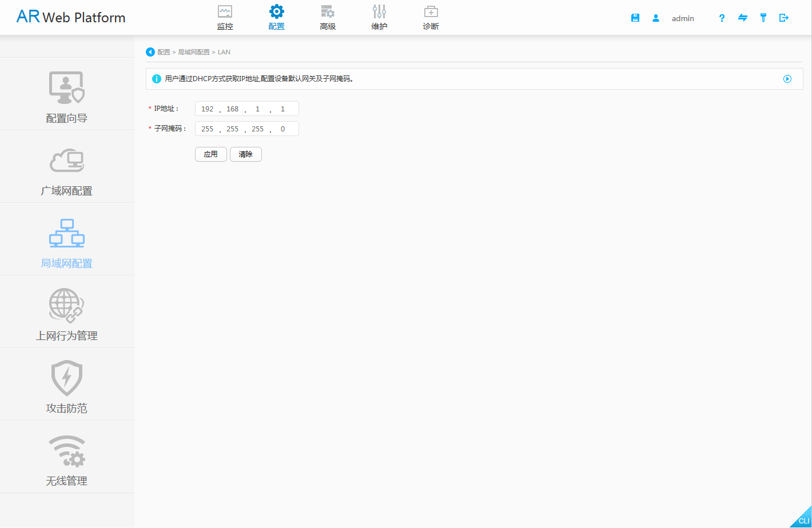Switch to the 监控 monitoring tab
The width and height of the screenshot is (812, 528).
point(225,18)
